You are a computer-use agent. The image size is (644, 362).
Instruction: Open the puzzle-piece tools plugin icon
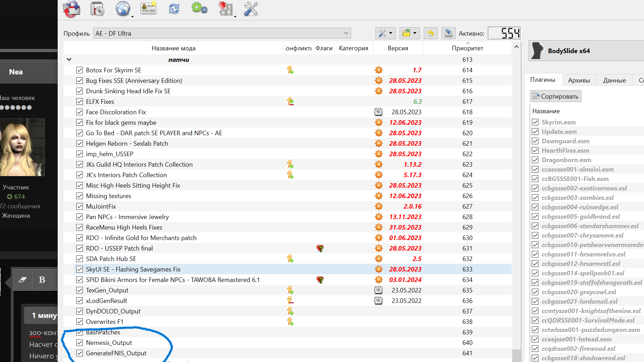[225, 9]
